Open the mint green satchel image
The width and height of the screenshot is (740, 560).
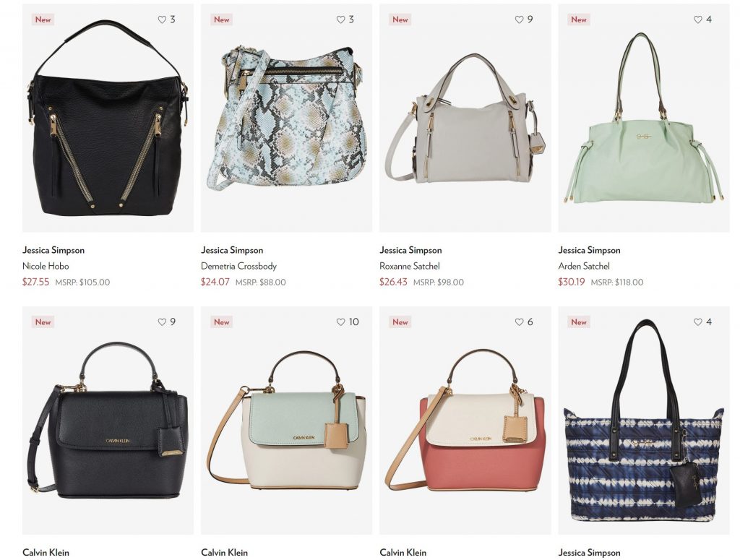click(644, 119)
